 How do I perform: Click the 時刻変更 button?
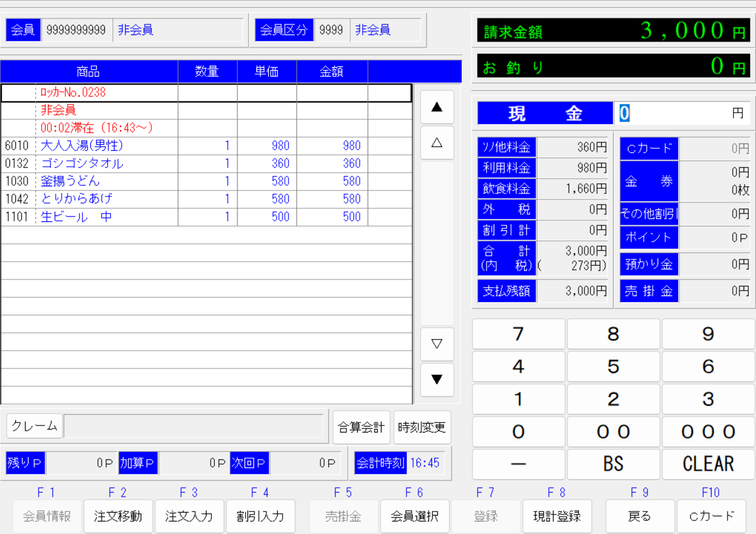tap(422, 427)
